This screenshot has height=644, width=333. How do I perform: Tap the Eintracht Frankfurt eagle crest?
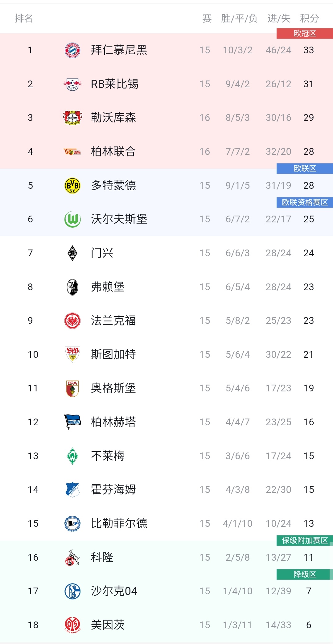point(72,321)
